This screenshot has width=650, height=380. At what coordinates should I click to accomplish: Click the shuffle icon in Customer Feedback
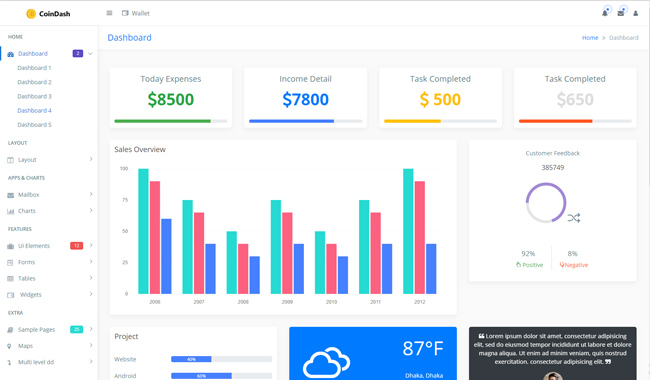point(574,218)
